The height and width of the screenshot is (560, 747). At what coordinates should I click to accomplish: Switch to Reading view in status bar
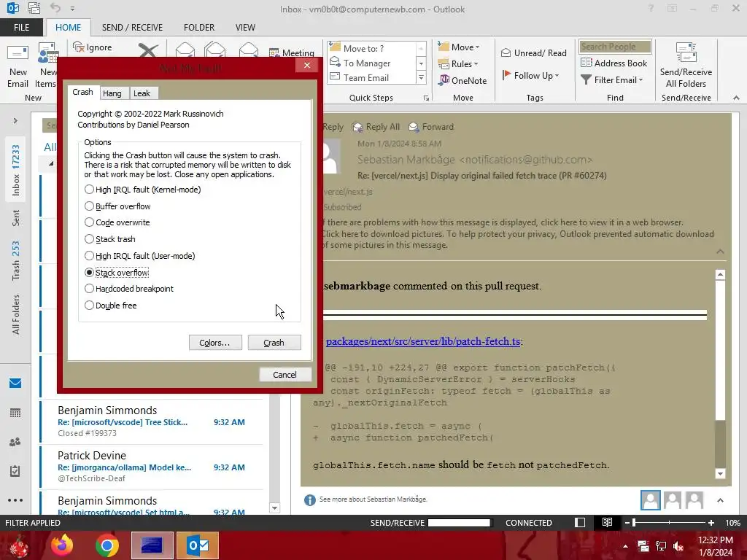(607, 522)
